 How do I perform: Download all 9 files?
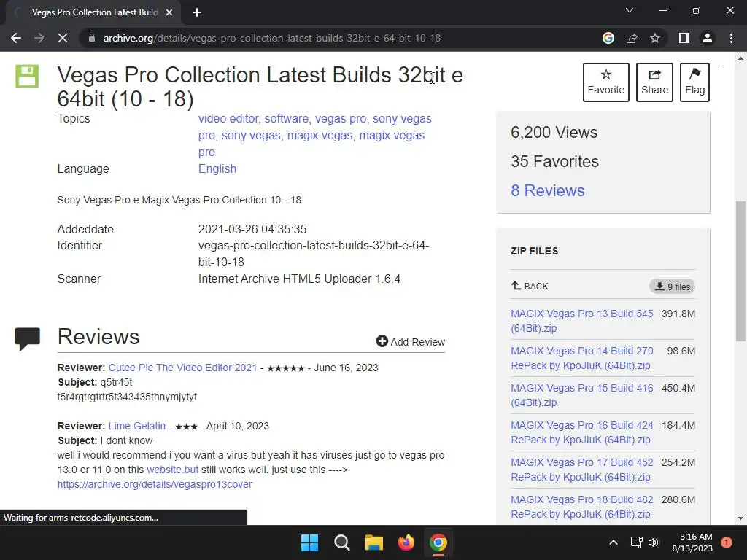672,287
